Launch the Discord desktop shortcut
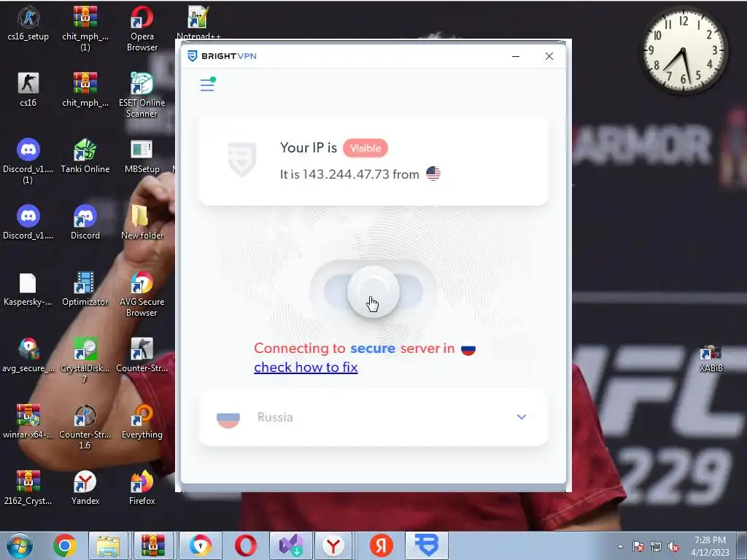The image size is (747, 560). point(85,222)
